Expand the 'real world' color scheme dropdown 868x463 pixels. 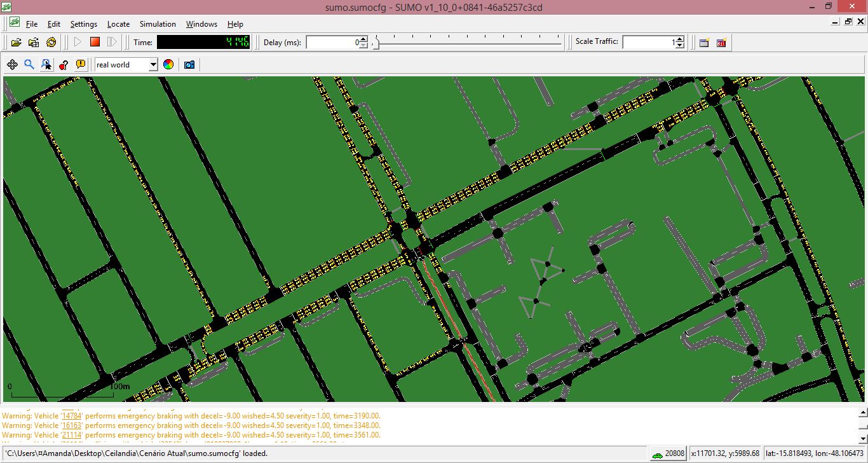pyautogui.click(x=153, y=65)
